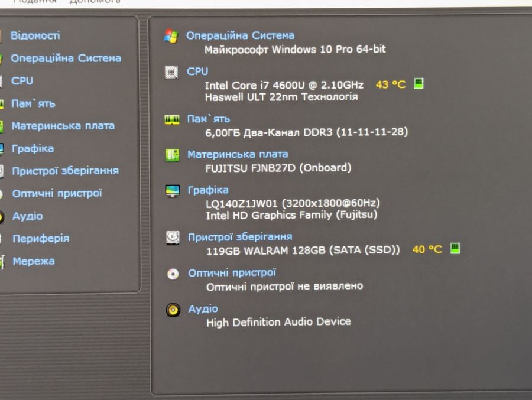Select text Haswell ULT 22nm Технологія
The height and width of the screenshot is (400, 532).
281,97
